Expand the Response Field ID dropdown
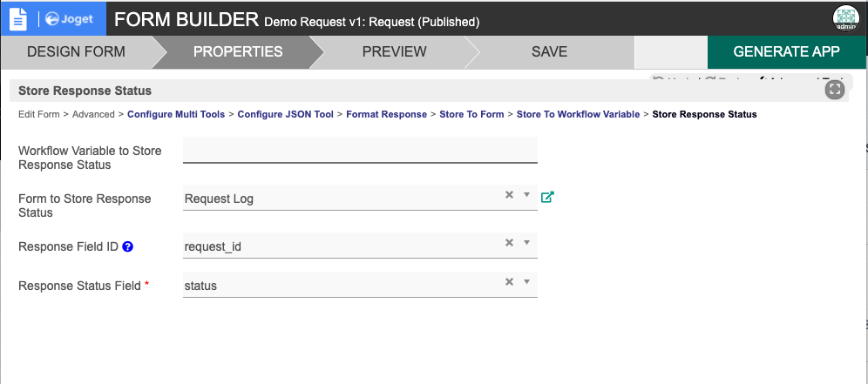 [x=526, y=243]
